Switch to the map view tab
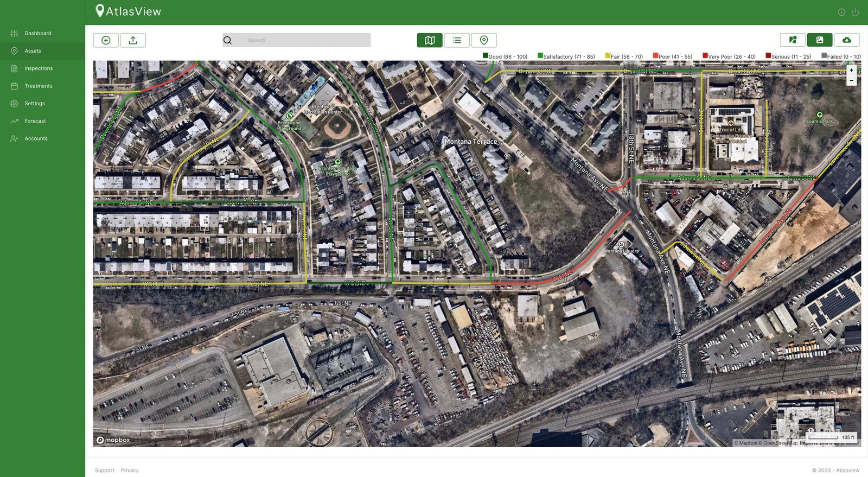Screen dimensions: 868x477 430,40
